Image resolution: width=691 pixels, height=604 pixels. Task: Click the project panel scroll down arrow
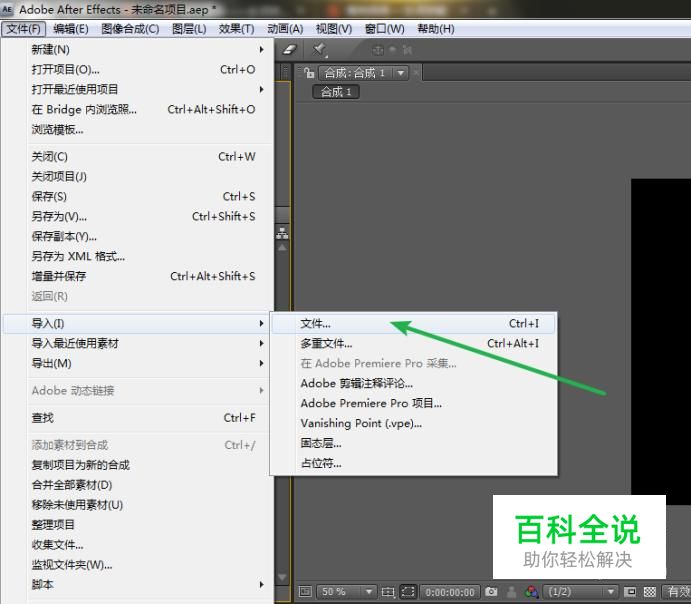pyautogui.click(x=282, y=577)
